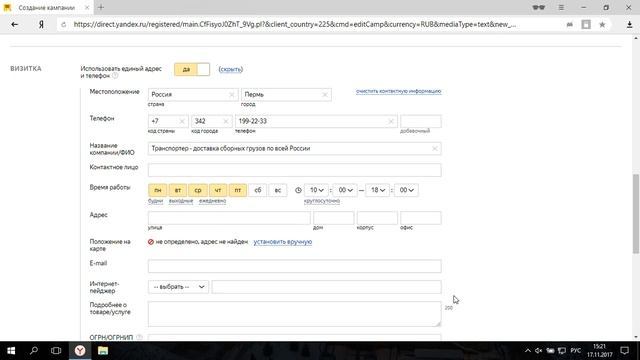This screenshot has width=640, height=360.
Task: Click help icon next to и телефон
Action: click(115, 76)
